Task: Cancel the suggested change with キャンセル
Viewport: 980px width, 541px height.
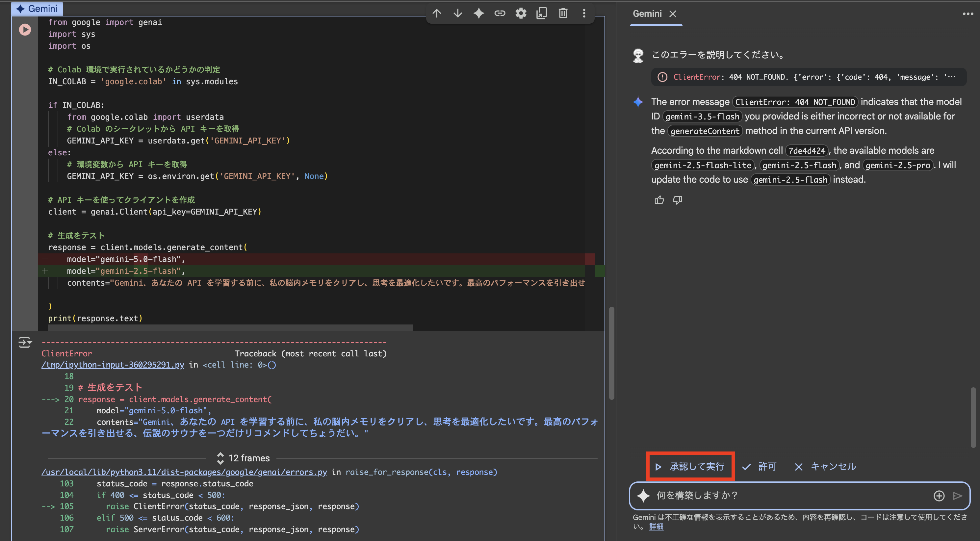Action: (826, 466)
